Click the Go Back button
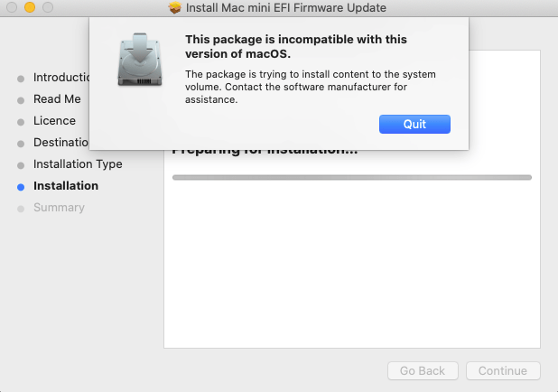This screenshot has width=558, height=392. (x=423, y=370)
